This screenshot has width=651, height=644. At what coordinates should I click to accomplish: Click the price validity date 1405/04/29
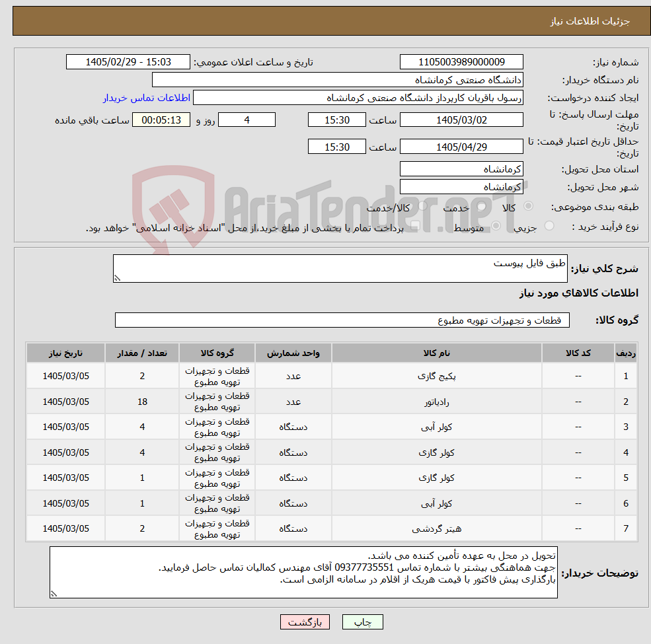pyautogui.click(x=461, y=147)
